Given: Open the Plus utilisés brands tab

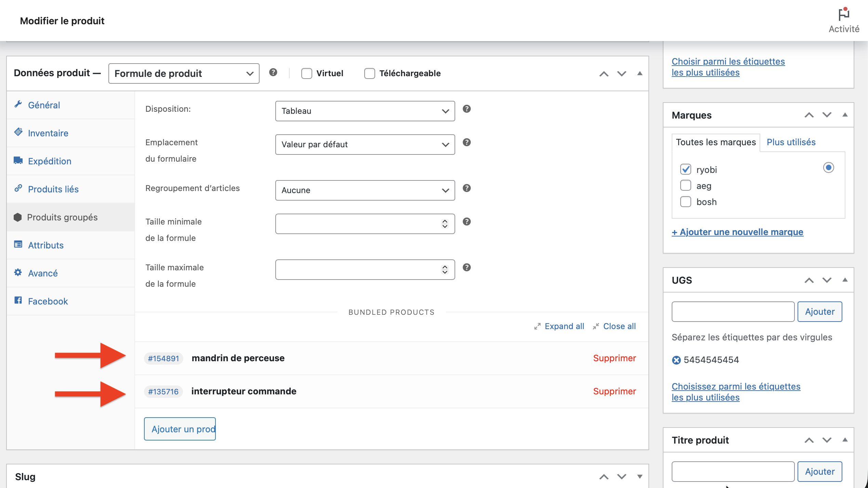Looking at the screenshot, I should [x=791, y=142].
